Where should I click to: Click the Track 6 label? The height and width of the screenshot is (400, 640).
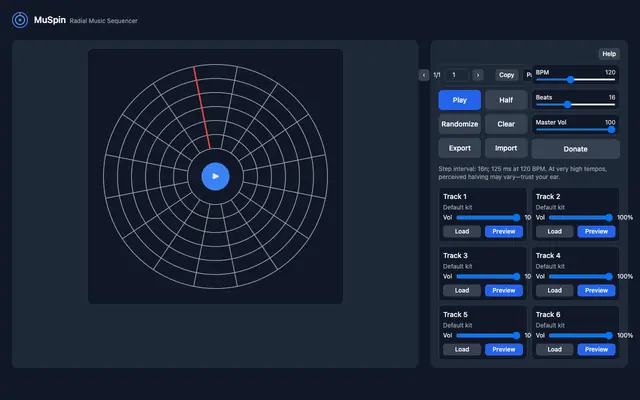tap(548, 315)
